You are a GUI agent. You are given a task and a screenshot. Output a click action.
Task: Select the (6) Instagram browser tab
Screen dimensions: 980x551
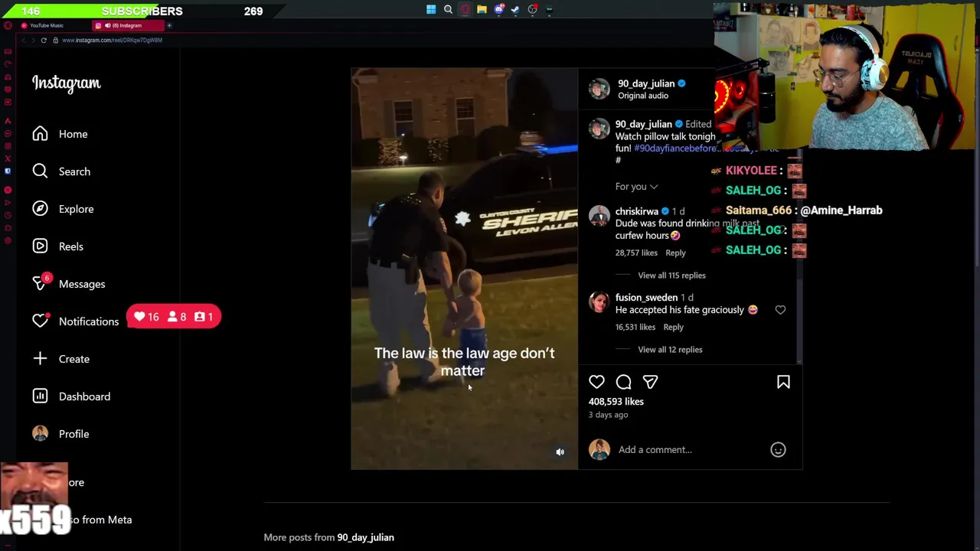(x=128, y=25)
